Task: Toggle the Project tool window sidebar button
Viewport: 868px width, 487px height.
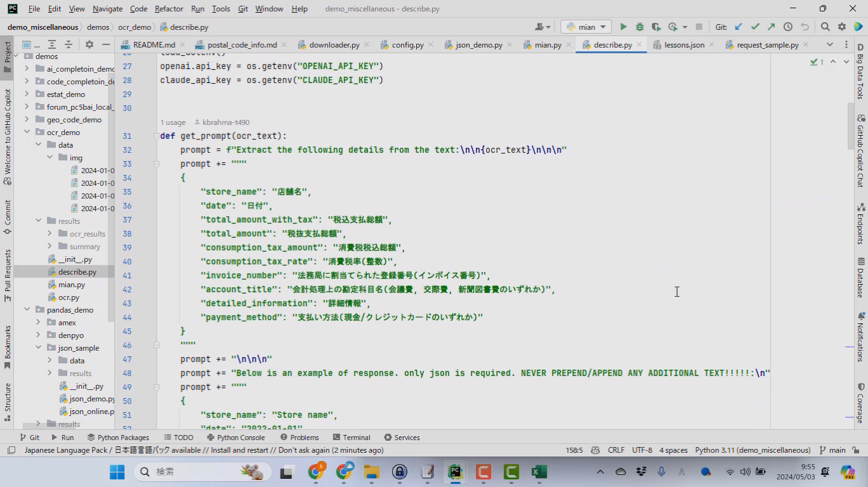Action: tap(8, 57)
